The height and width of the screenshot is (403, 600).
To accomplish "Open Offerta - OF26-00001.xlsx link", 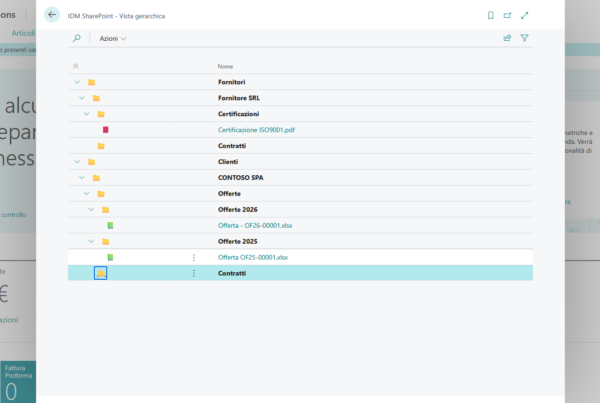I will 255,226.
